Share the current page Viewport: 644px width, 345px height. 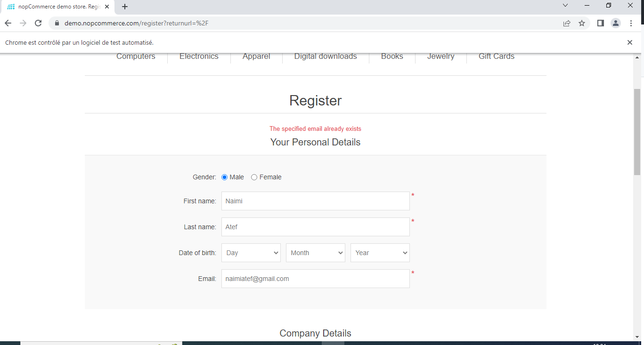(x=567, y=23)
